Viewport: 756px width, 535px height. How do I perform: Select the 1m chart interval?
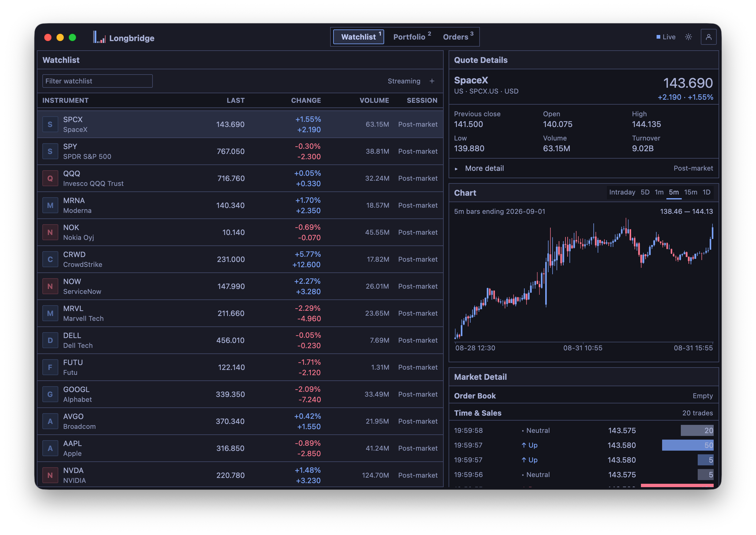click(659, 192)
